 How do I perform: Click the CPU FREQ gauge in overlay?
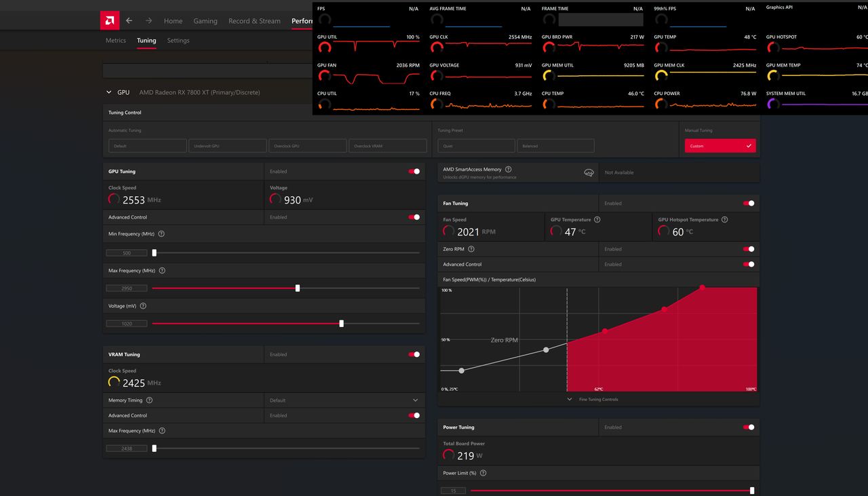[437, 104]
